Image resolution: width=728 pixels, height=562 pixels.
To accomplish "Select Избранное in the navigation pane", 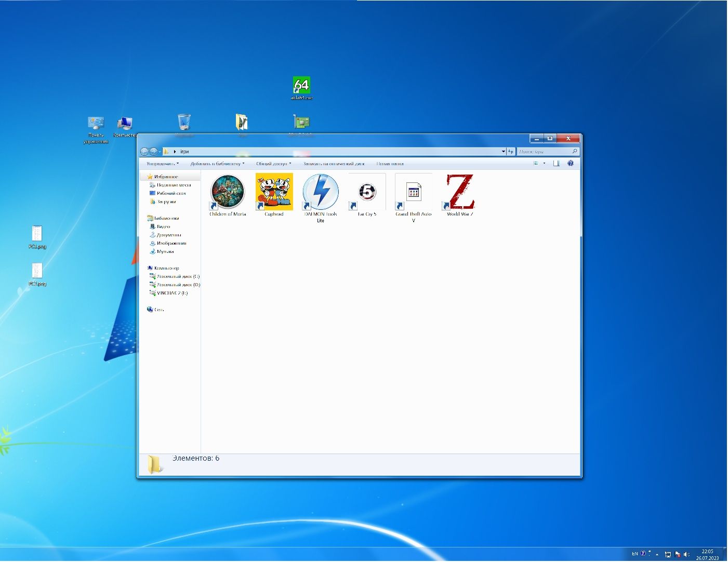I will (166, 177).
